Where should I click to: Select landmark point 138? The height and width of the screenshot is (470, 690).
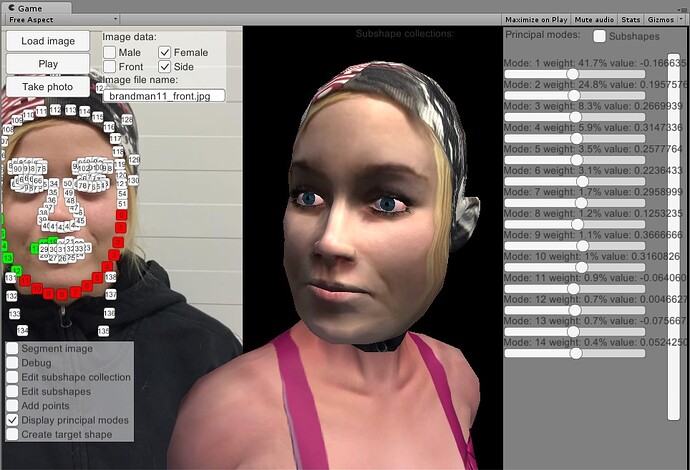[111, 277]
